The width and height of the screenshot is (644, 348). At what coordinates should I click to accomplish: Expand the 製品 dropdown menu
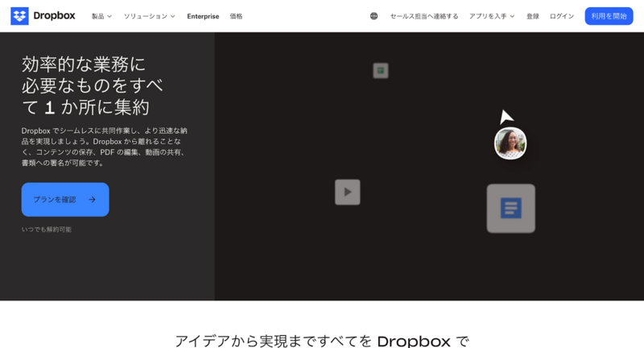tap(101, 16)
